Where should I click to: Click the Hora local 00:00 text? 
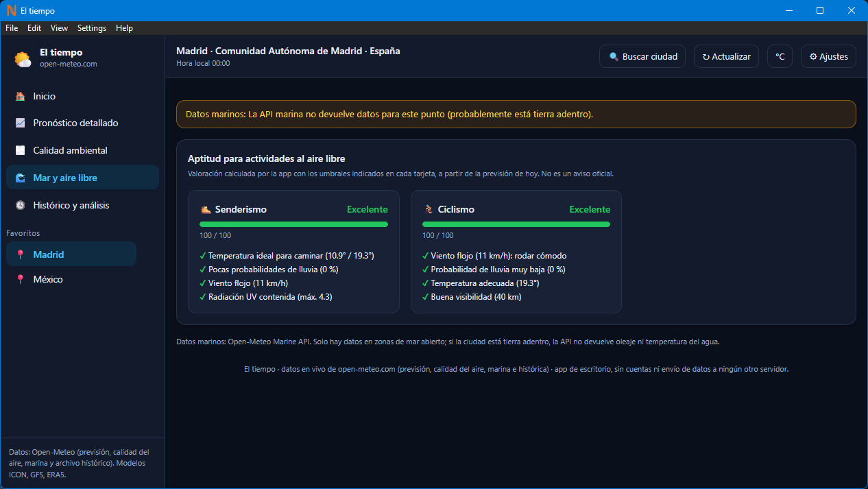[x=203, y=64]
